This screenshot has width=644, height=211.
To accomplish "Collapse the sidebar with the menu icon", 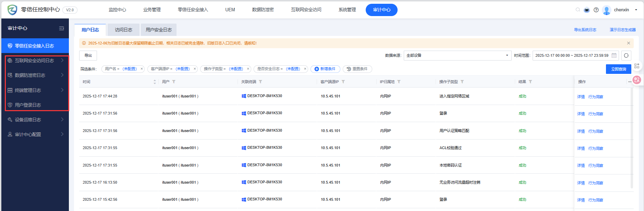I will point(61,28).
